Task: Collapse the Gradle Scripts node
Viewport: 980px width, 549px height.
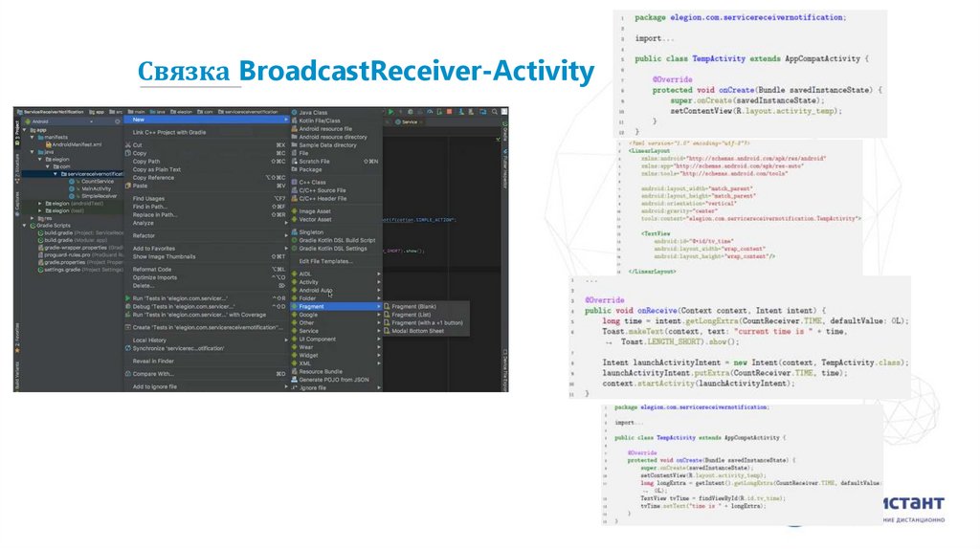Action: click(26, 225)
